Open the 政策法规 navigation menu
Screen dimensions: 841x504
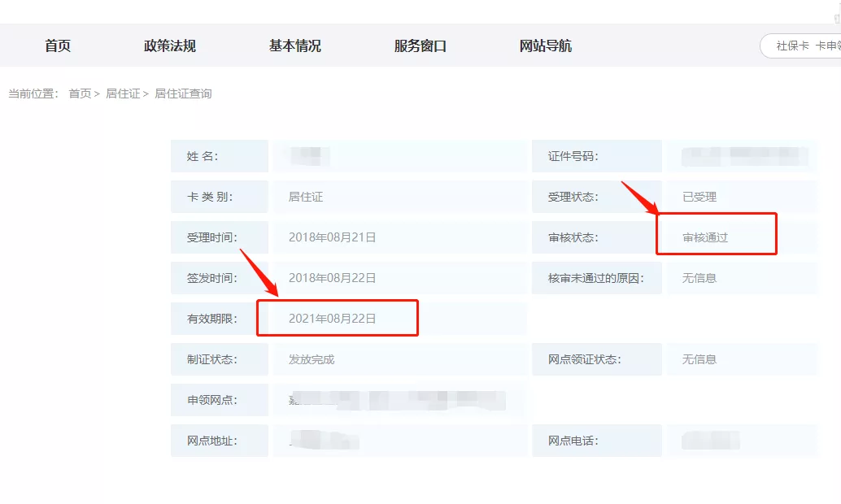[170, 46]
